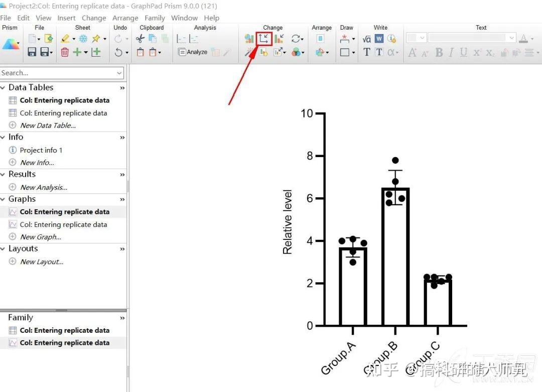Collapse the Data Tables section

[3, 87]
